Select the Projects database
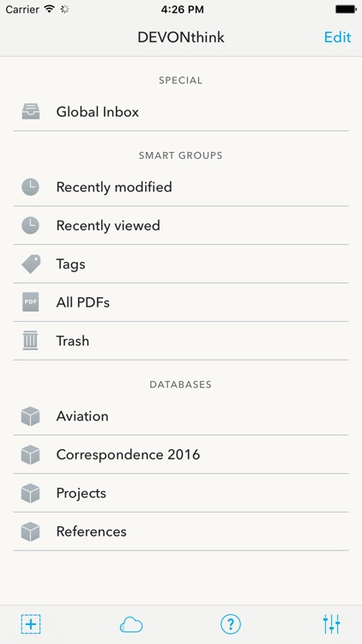Screen dimensions: 362x644 [181, 493]
